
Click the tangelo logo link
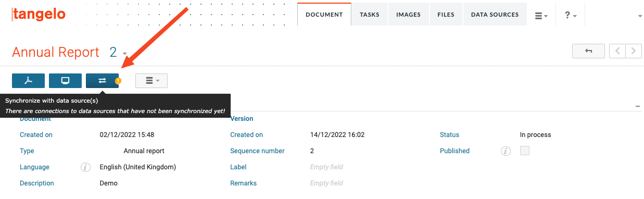tap(39, 15)
